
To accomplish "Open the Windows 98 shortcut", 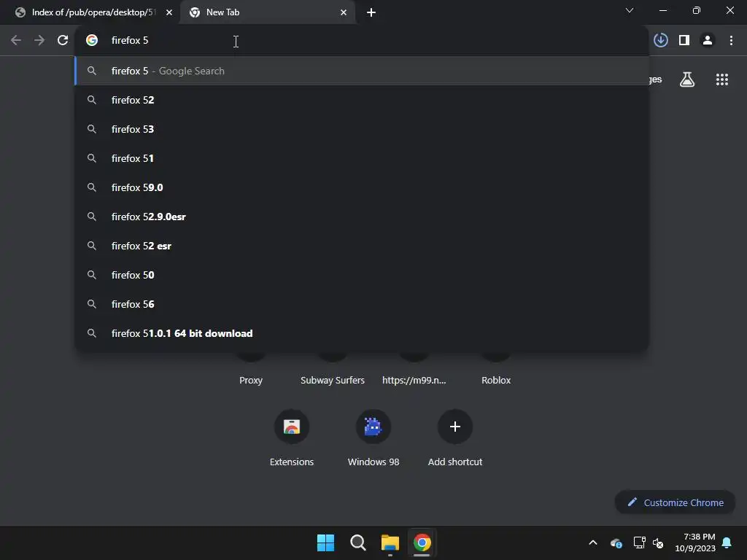I will pyautogui.click(x=373, y=438).
